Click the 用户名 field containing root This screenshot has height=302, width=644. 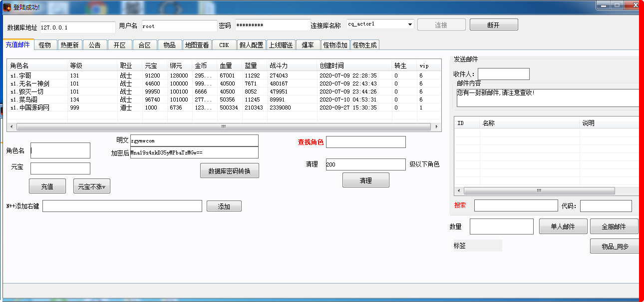coord(179,25)
